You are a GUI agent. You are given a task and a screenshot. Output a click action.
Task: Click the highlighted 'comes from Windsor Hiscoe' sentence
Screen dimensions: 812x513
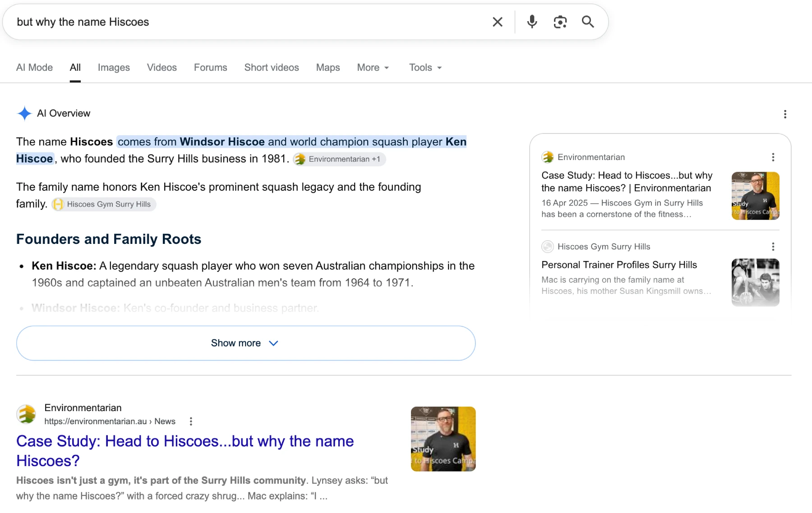[241, 150]
